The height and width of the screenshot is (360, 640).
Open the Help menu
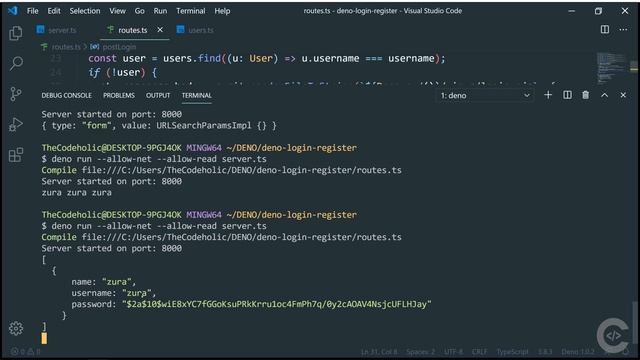click(222, 11)
